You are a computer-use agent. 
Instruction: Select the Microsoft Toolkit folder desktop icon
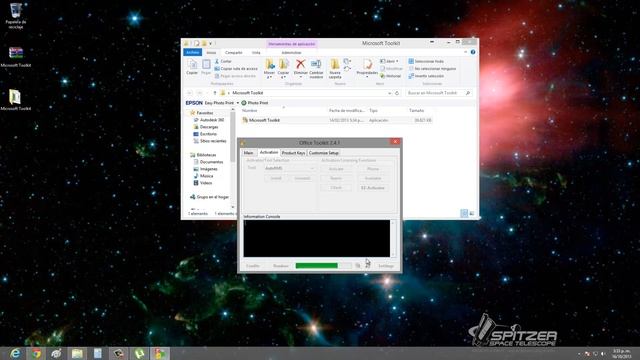16,100
